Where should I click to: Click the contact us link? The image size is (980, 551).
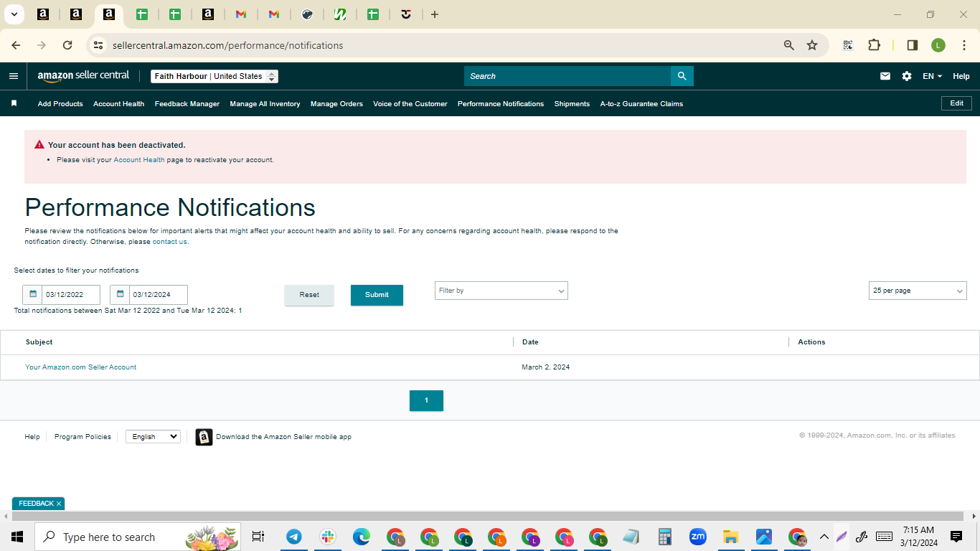(x=170, y=242)
